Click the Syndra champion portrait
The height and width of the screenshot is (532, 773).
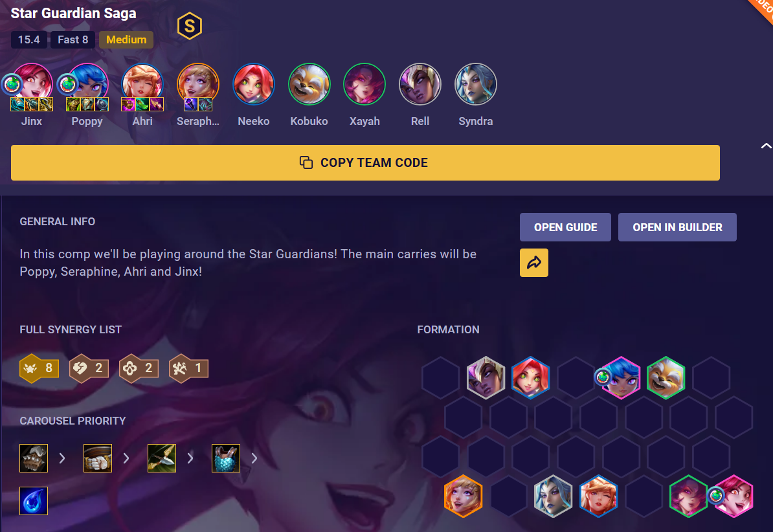coord(476,84)
